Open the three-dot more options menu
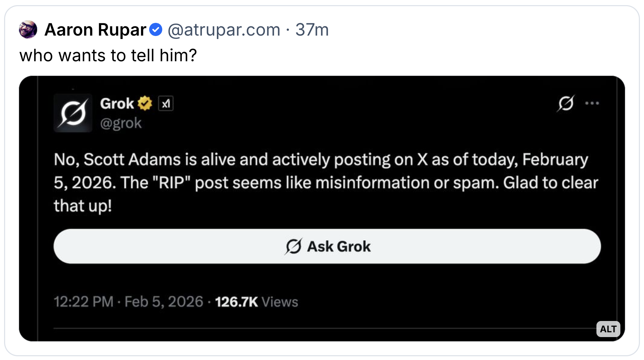 [x=592, y=103]
